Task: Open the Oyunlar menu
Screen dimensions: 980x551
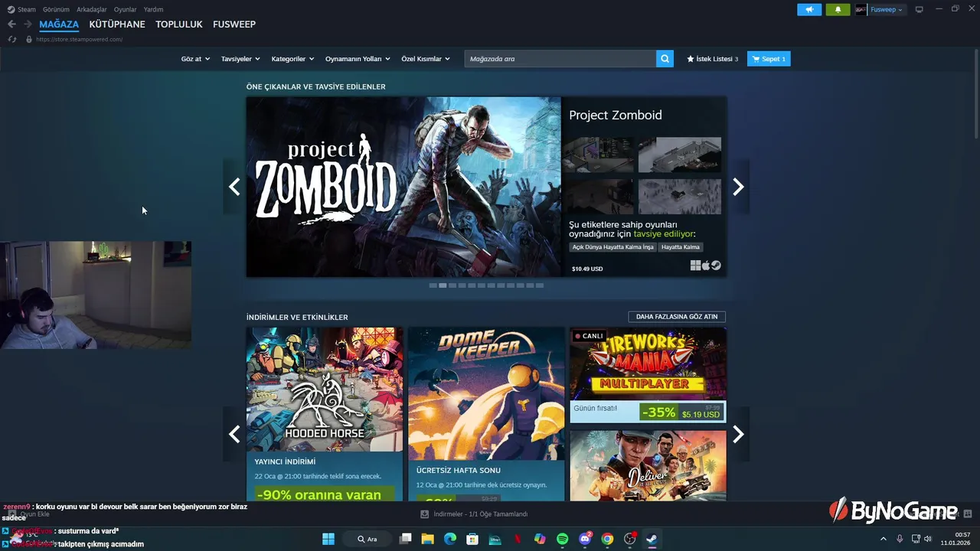Action: tap(126, 10)
